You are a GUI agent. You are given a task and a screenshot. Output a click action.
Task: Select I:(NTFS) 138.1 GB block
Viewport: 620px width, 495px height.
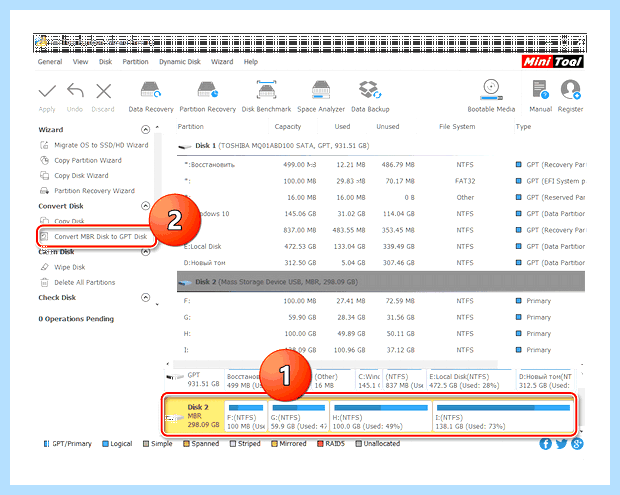point(503,416)
